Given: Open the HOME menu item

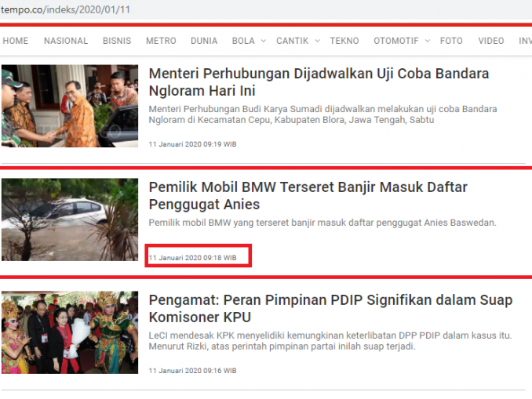Looking at the screenshot, I should (x=15, y=41).
